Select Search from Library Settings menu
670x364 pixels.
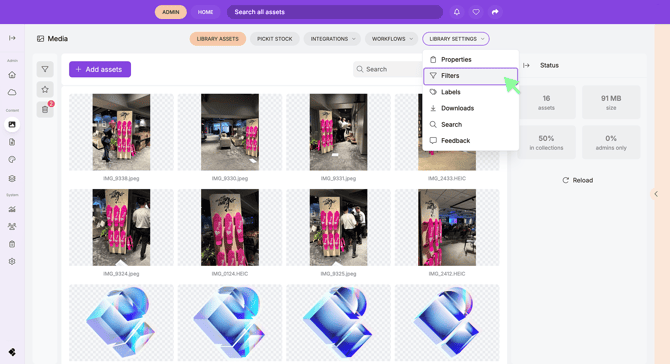click(x=470, y=124)
